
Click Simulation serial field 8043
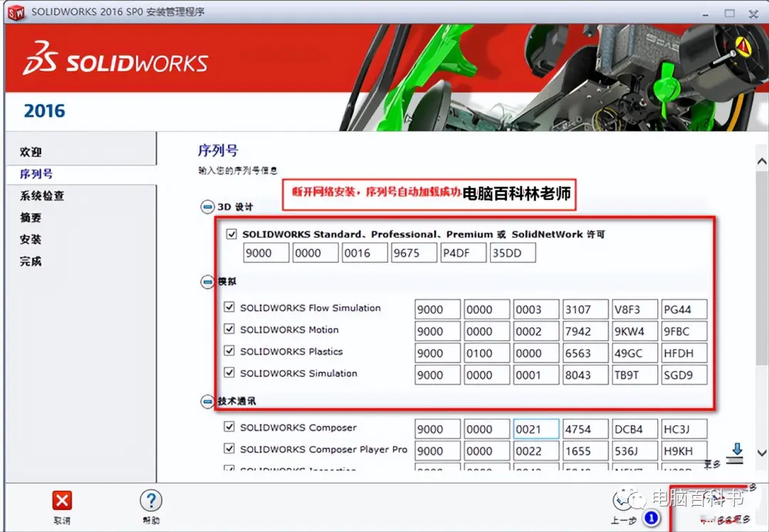click(x=585, y=375)
